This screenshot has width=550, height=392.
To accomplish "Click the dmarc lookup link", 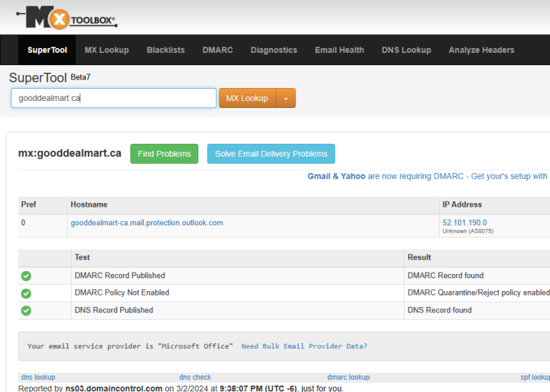I will (348, 377).
